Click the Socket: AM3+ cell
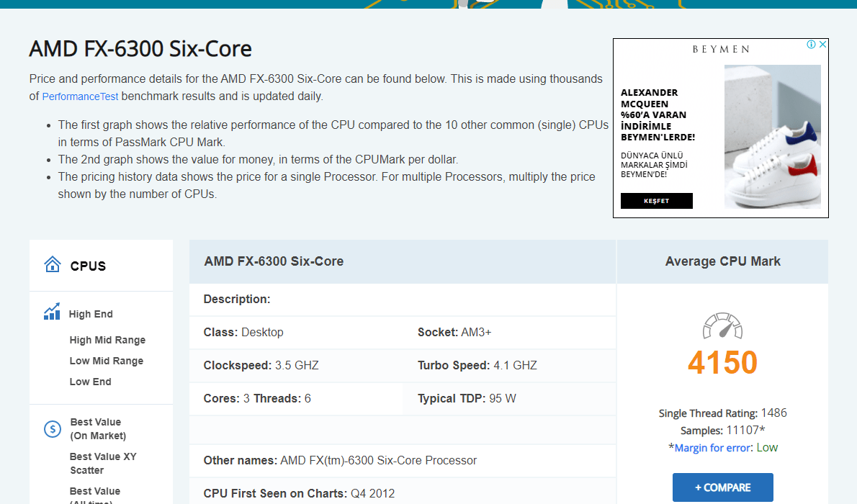The width and height of the screenshot is (857, 504). [x=454, y=333]
